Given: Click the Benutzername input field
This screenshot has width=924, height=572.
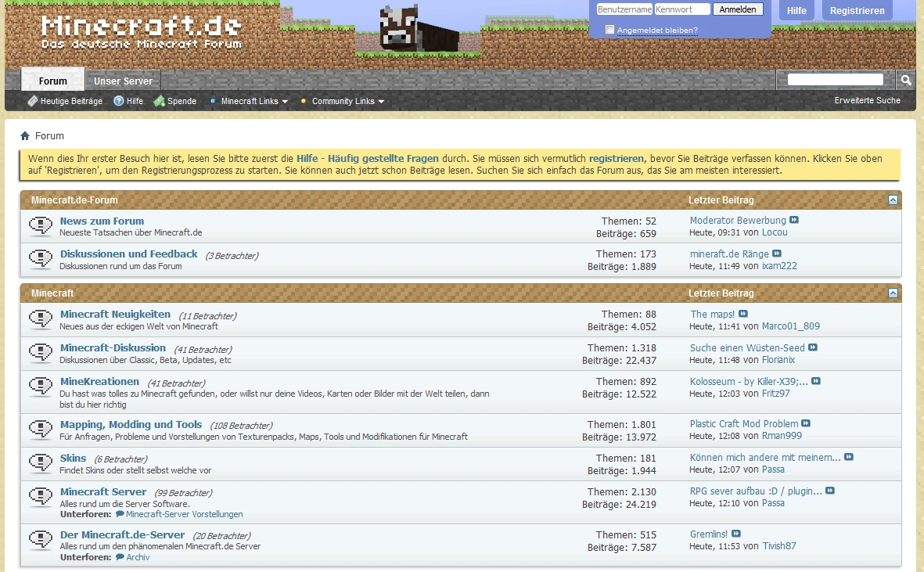Looking at the screenshot, I should [624, 9].
